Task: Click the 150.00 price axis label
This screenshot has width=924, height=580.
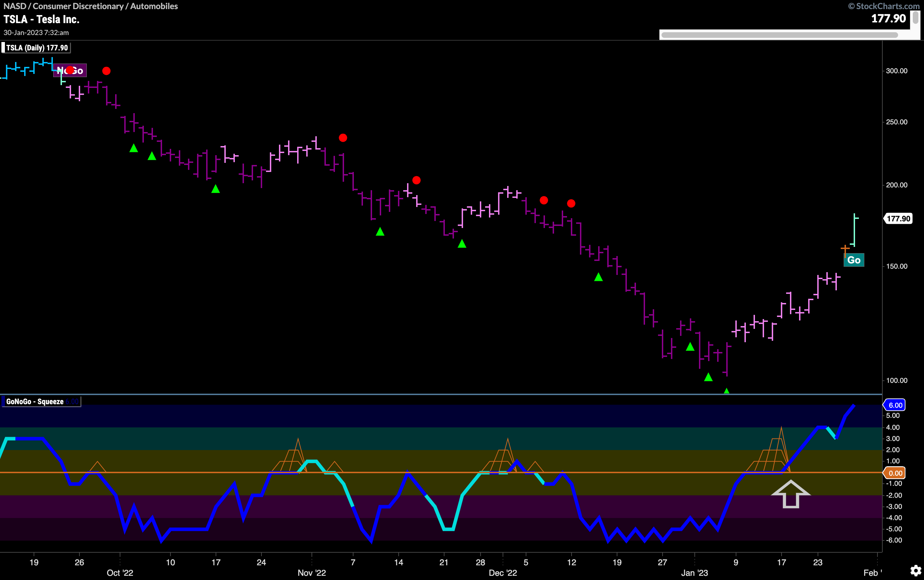Action: [896, 266]
